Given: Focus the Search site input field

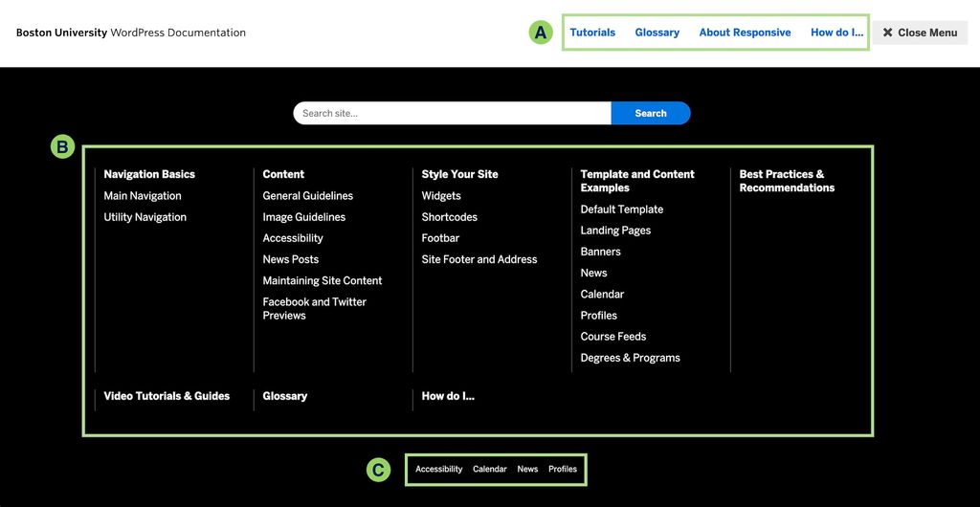Looking at the screenshot, I should (x=452, y=113).
